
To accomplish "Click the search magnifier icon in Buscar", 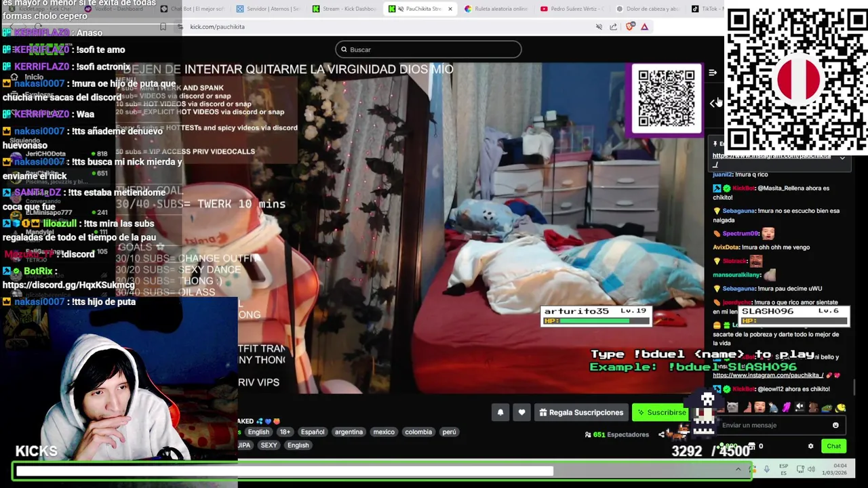I will (x=344, y=49).
